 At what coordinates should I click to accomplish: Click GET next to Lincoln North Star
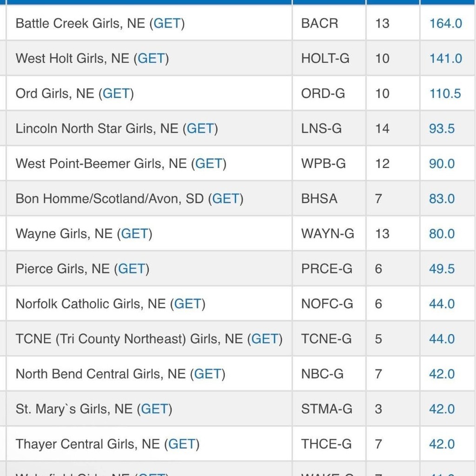[200, 129]
